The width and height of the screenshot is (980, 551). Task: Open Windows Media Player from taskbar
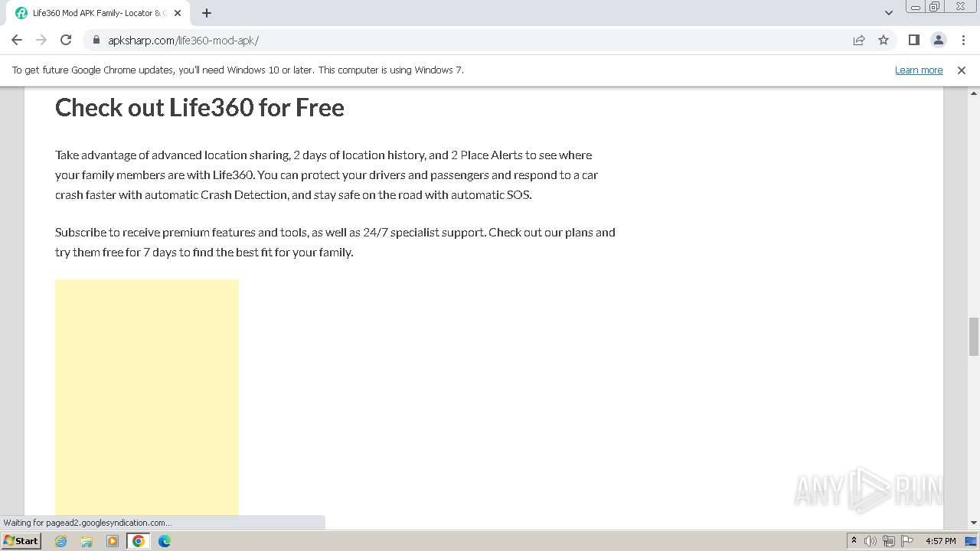click(113, 541)
